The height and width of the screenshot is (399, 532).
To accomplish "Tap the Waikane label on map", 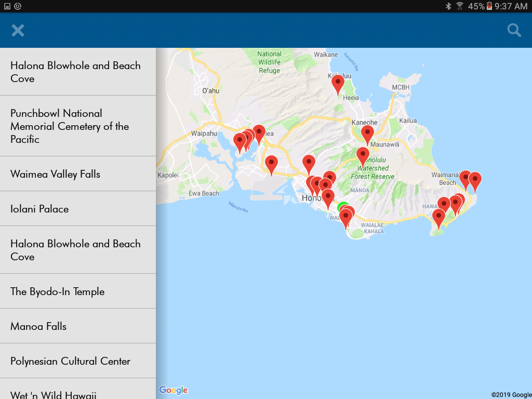I will (326, 54).
